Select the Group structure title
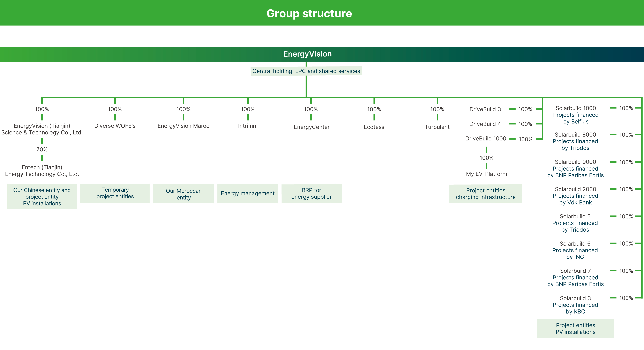 pos(309,14)
